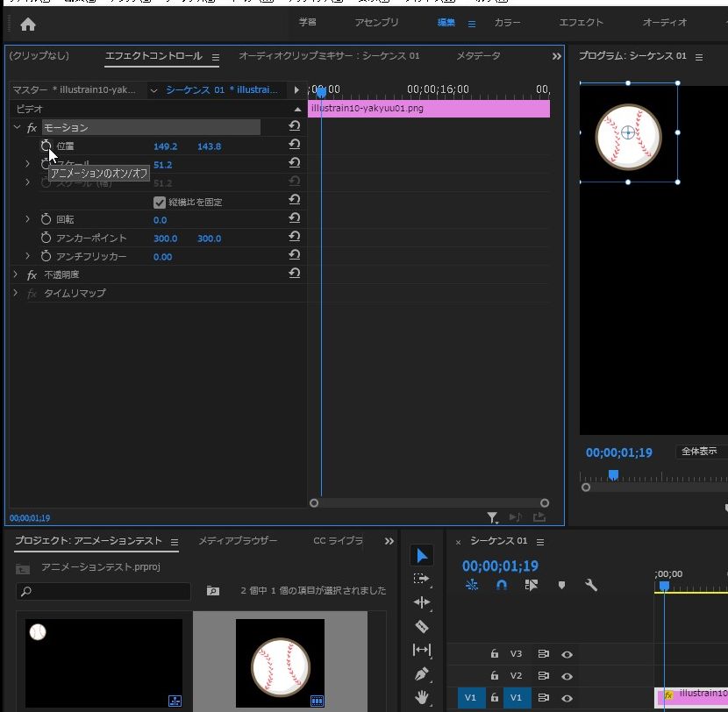This screenshot has width=728, height=712.
Task: Click the Home icon
Action: click(28, 24)
